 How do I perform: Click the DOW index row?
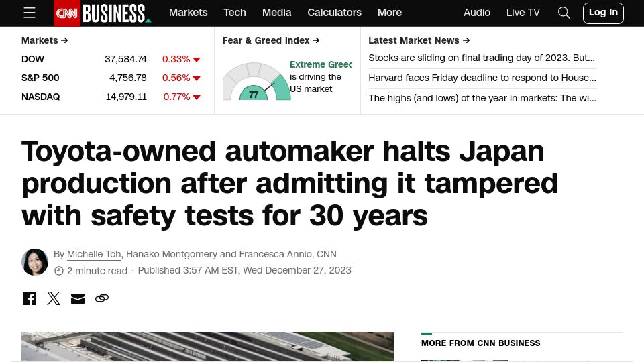[111, 59]
